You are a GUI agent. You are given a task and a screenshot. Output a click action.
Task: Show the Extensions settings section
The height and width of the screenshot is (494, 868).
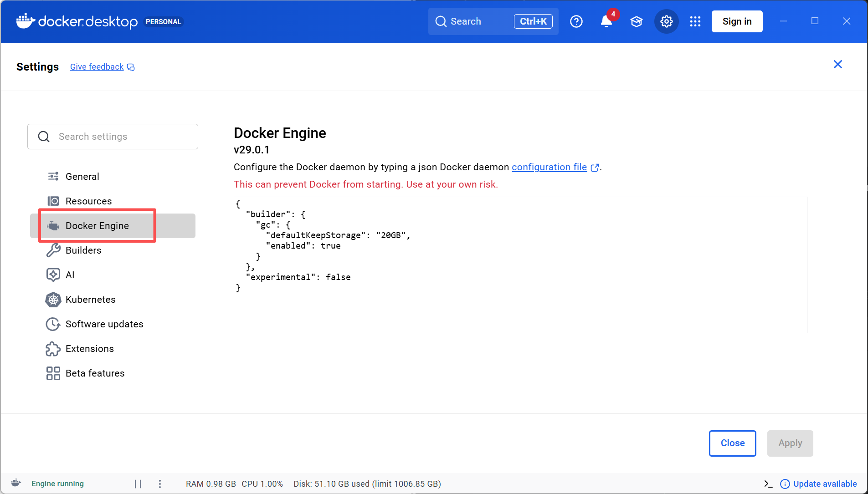coord(113,348)
